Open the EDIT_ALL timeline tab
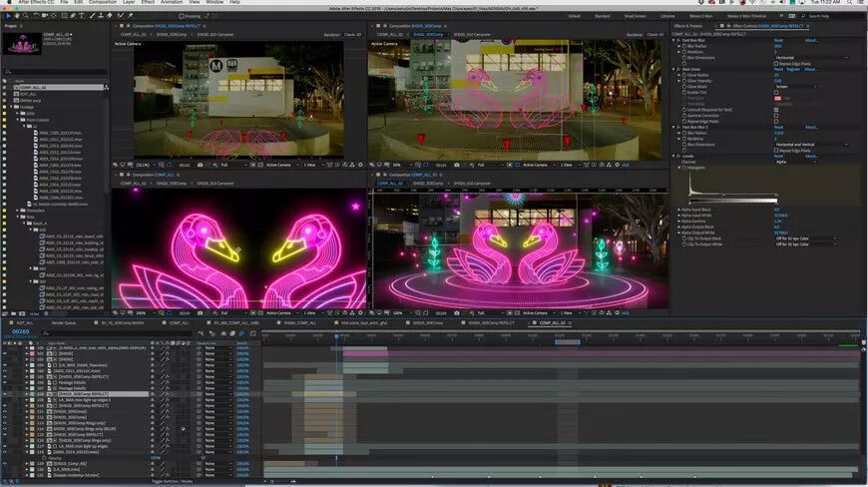This screenshot has height=487, width=868. 24,322
